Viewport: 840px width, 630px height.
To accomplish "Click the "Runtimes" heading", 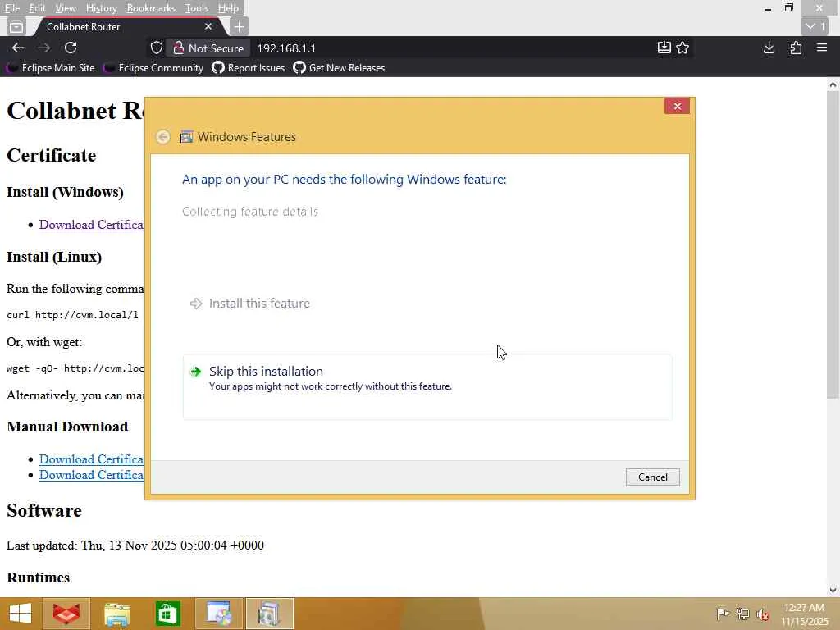I will point(38,577).
